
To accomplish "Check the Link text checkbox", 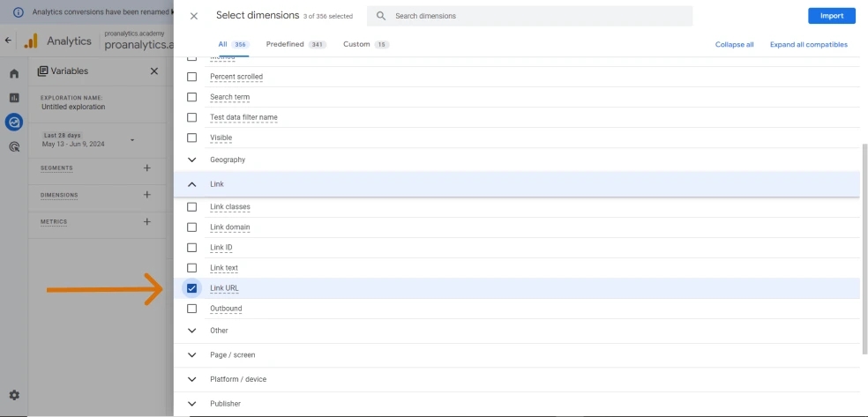I will tap(191, 268).
